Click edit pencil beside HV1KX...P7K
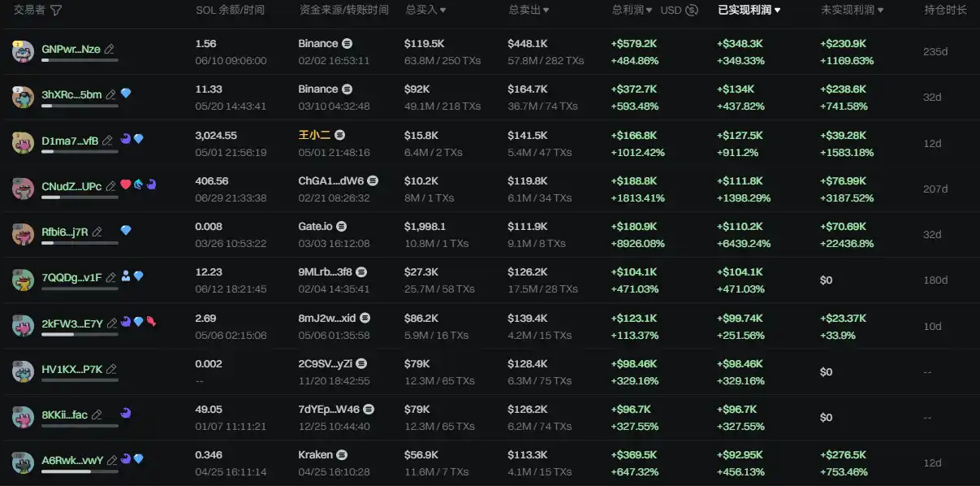Viewport: 980px width, 486px height. pos(111,369)
